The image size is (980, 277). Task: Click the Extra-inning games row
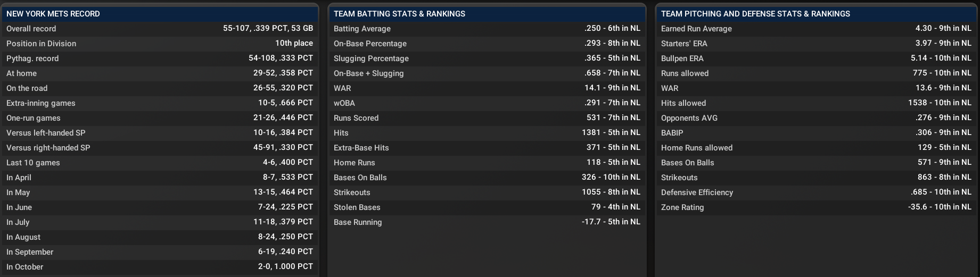[160, 103]
